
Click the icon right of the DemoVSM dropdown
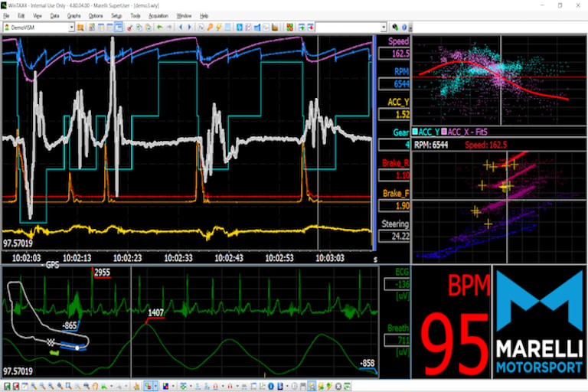tap(81, 28)
